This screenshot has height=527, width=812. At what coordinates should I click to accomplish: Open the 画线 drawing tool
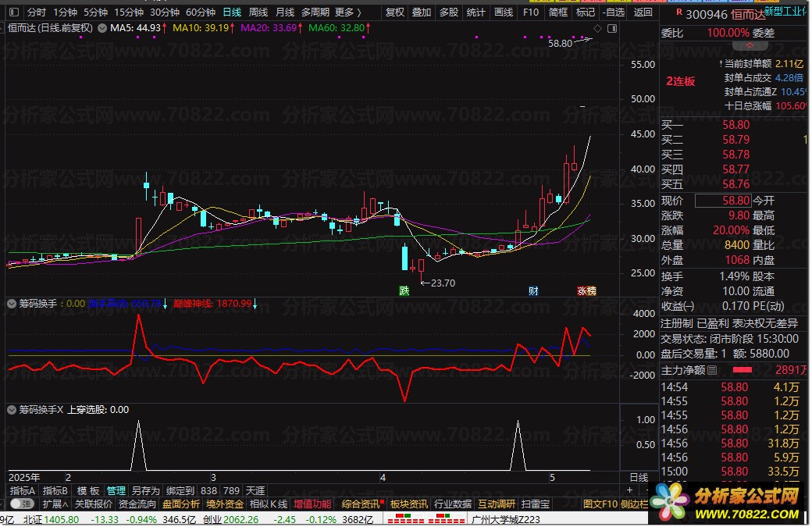[x=504, y=12]
